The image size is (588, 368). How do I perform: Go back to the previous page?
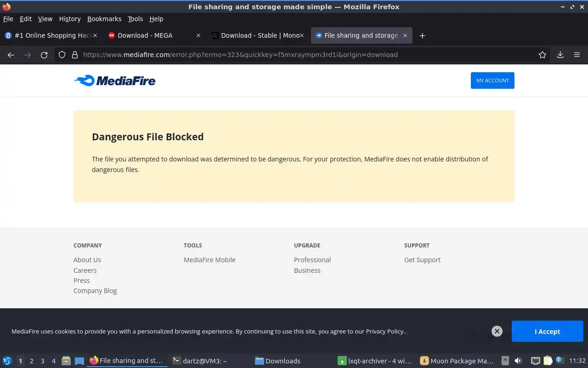(x=11, y=55)
